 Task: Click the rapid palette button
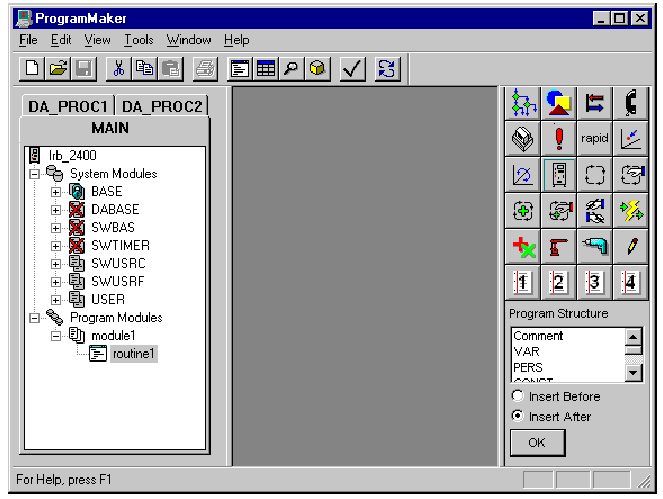point(595,139)
